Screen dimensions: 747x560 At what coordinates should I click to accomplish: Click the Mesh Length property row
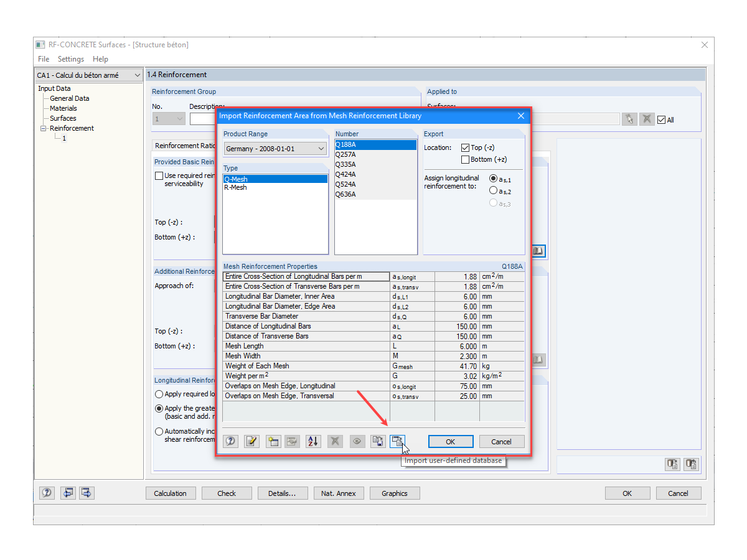point(374,346)
